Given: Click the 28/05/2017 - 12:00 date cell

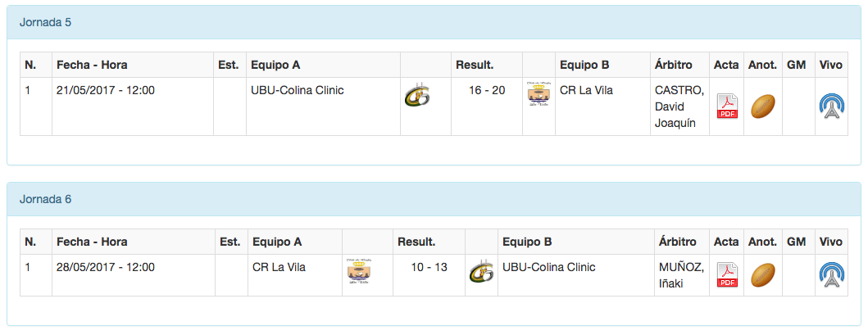Looking at the screenshot, I should (106, 267).
